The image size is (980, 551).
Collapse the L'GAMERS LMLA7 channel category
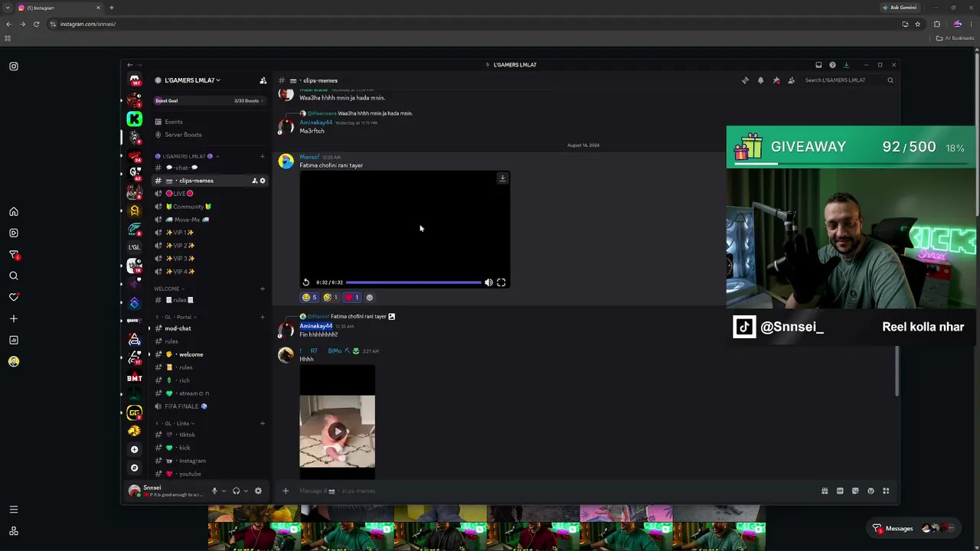pos(188,156)
